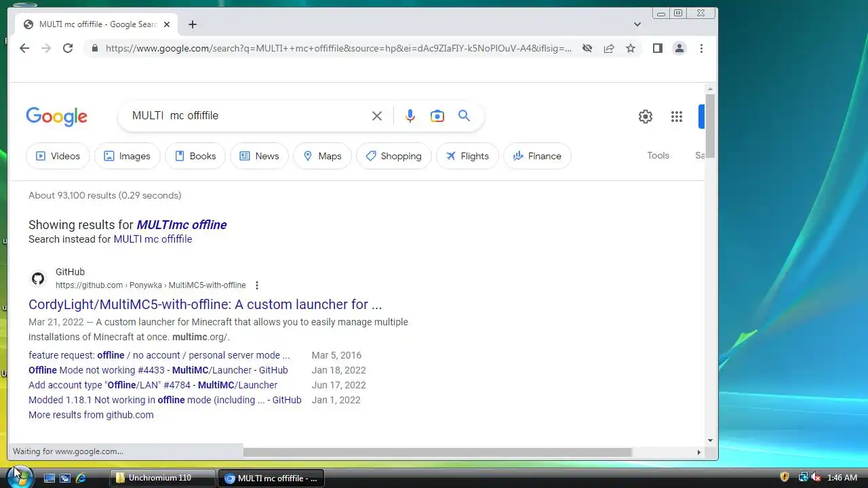Screen dimensions: 868x488
Task: Click the vertical scrollbar thumb
Action: (x=710, y=125)
